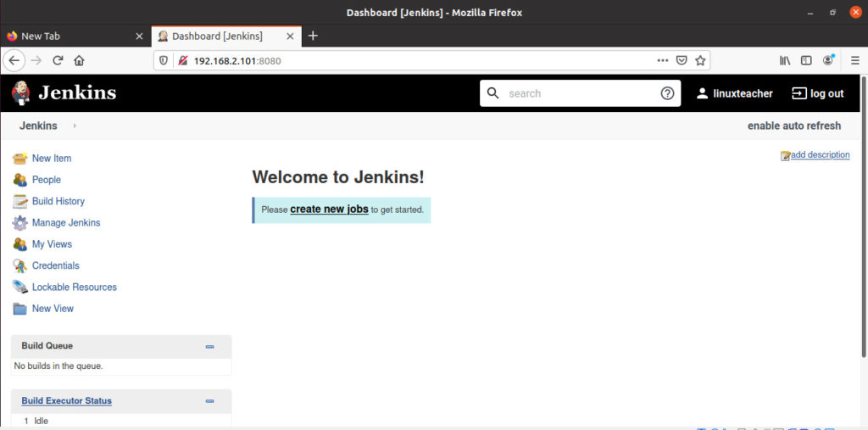Screen dimensions: 868x430
Task: Click the 'Welcome to Jenkins!' heading
Action: [x=338, y=177]
